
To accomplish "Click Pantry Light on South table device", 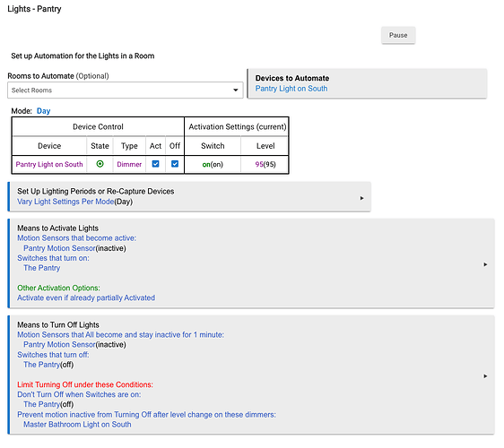I will 49,165.
